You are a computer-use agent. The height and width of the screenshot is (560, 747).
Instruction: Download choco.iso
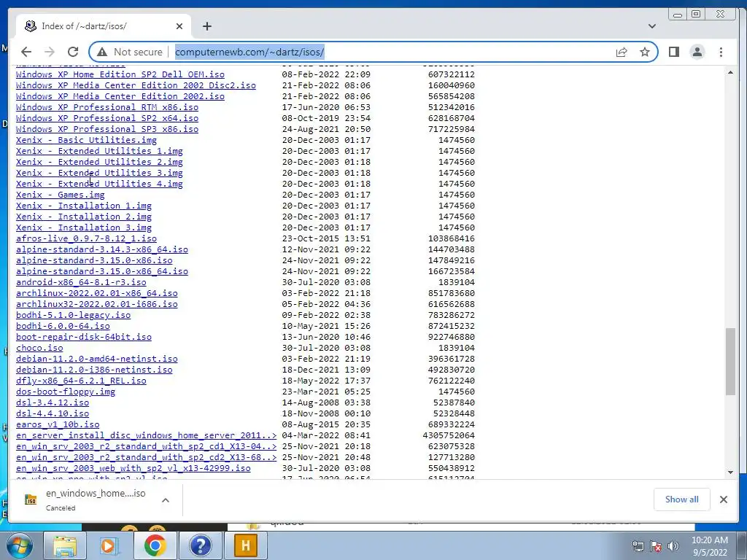pos(39,348)
